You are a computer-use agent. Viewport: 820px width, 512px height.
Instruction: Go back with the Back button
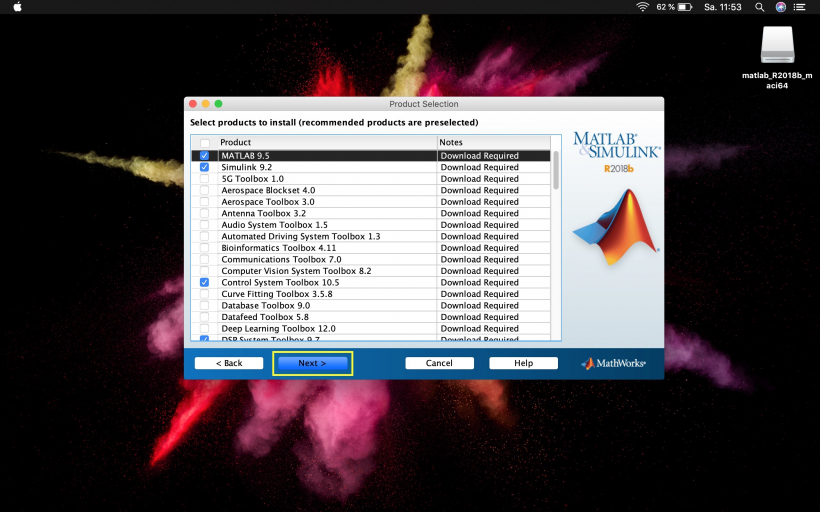coord(229,363)
